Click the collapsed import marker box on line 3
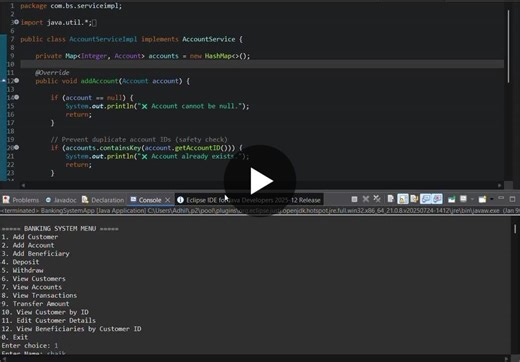The height and width of the screenshot is (362, 520). [x=94, y=23]
